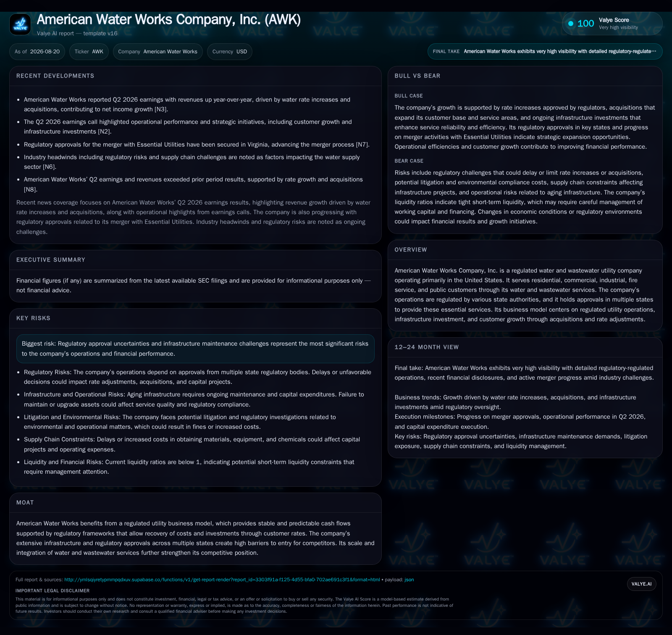Image resolution: width=672 pixels, height=635 pixels.
Task: Click the Key Risks heading
Action: [x=33, y=318]
